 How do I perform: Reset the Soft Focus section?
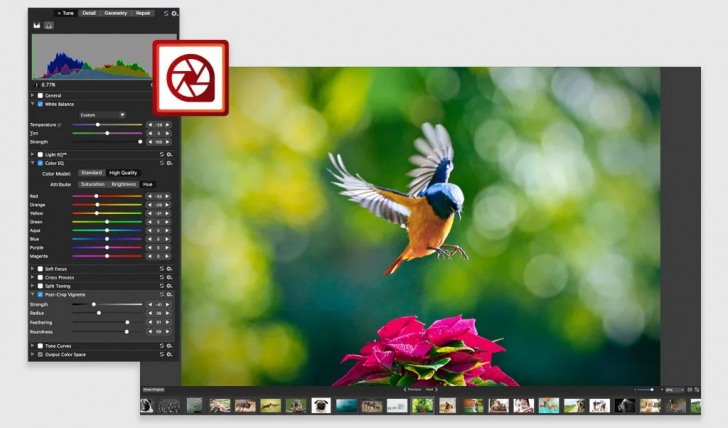point(162,269)
